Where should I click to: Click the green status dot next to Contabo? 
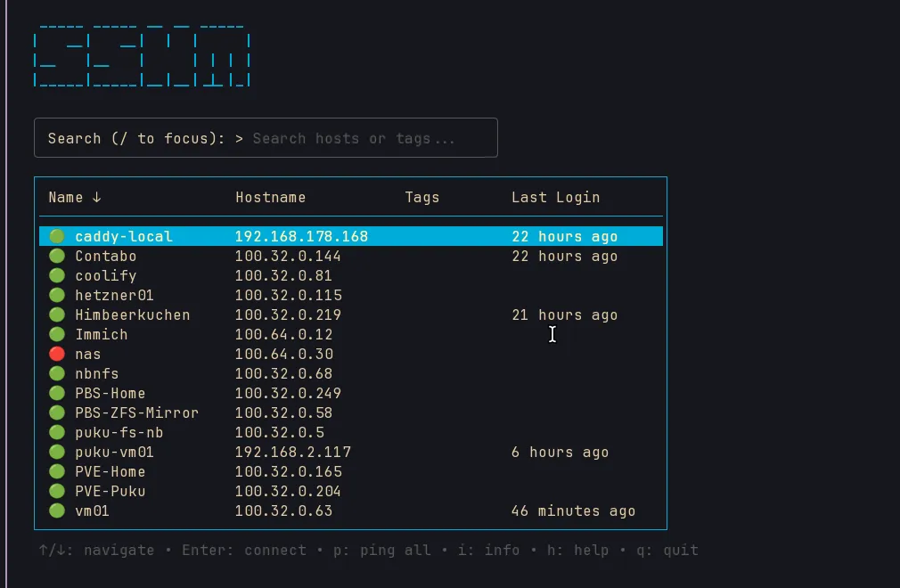click(56, 256)
